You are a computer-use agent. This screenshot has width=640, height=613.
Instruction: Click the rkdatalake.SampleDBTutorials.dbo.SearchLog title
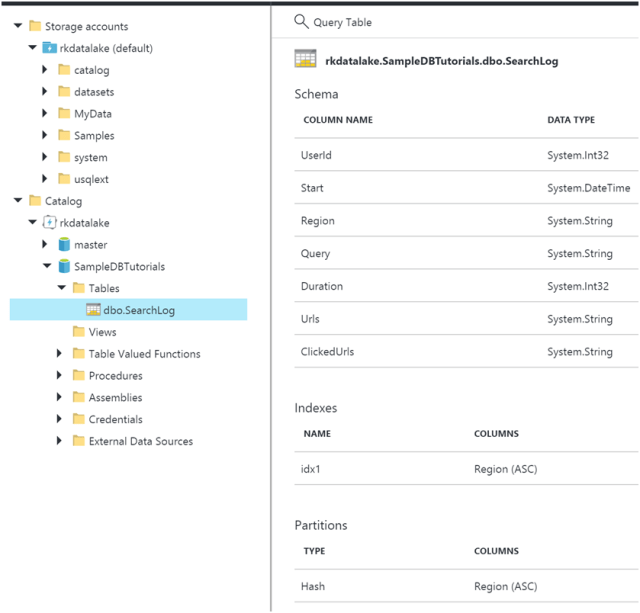442,61
